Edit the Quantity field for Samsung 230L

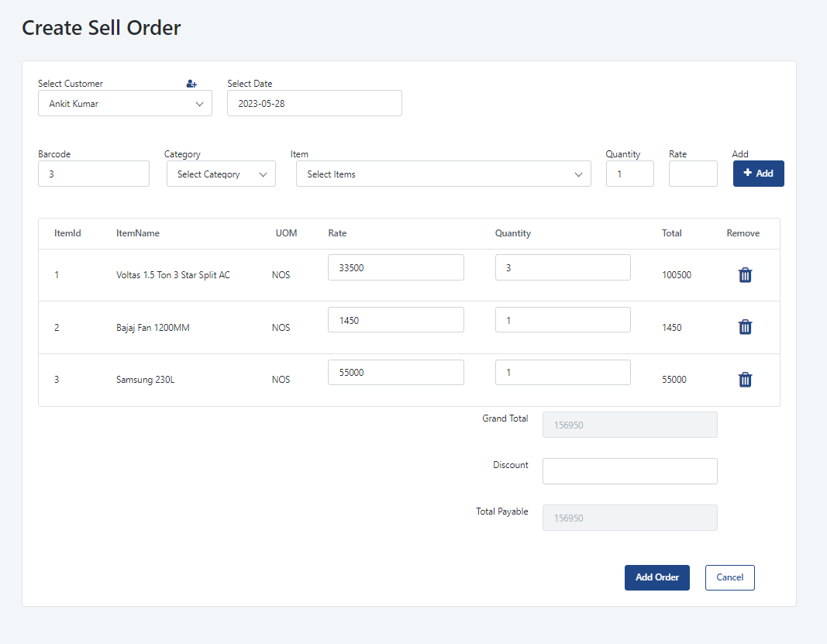point(563,372)
